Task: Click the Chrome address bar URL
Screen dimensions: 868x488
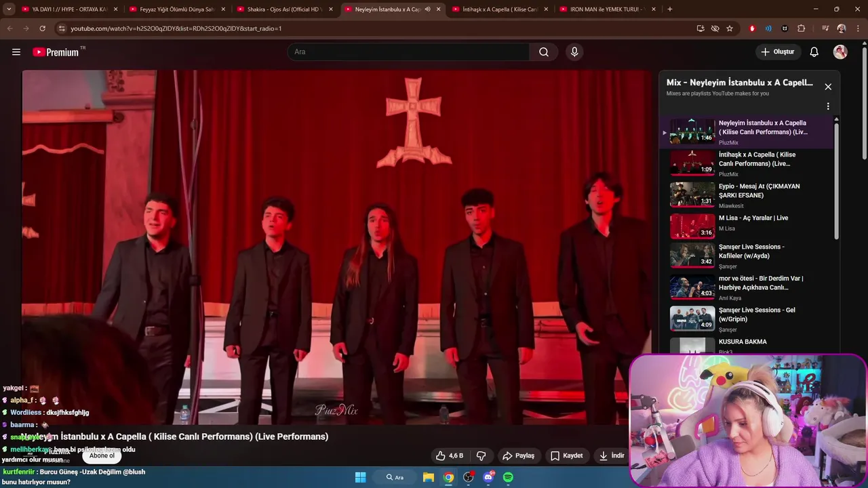Action: click(x=176, y=28)
